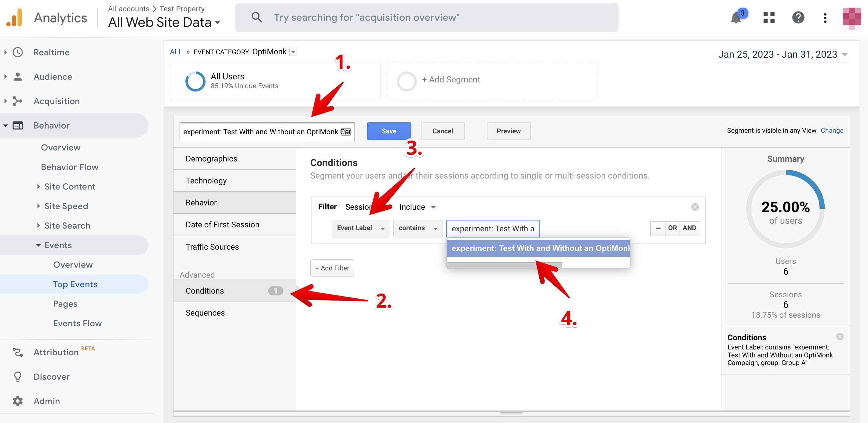Click the Attribution icon
Image resolution: width=868 pixels, height=423 pixels.
point(17,352)
